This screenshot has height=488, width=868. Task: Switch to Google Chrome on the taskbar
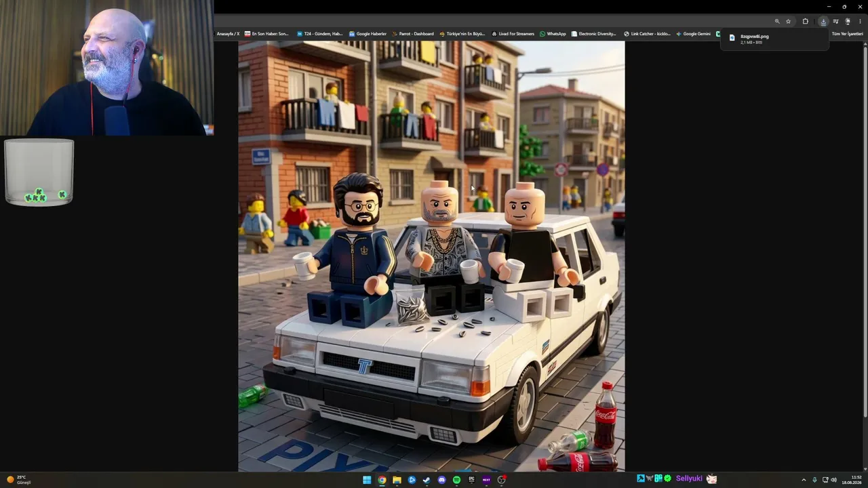click(x=382, y=480)
